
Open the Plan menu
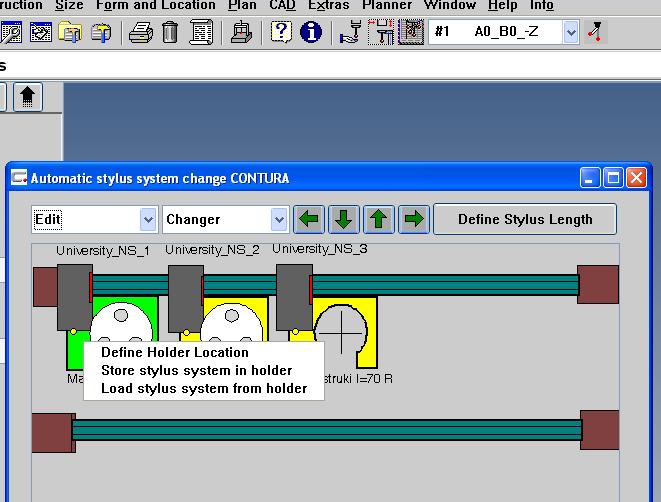pos(242,5)
